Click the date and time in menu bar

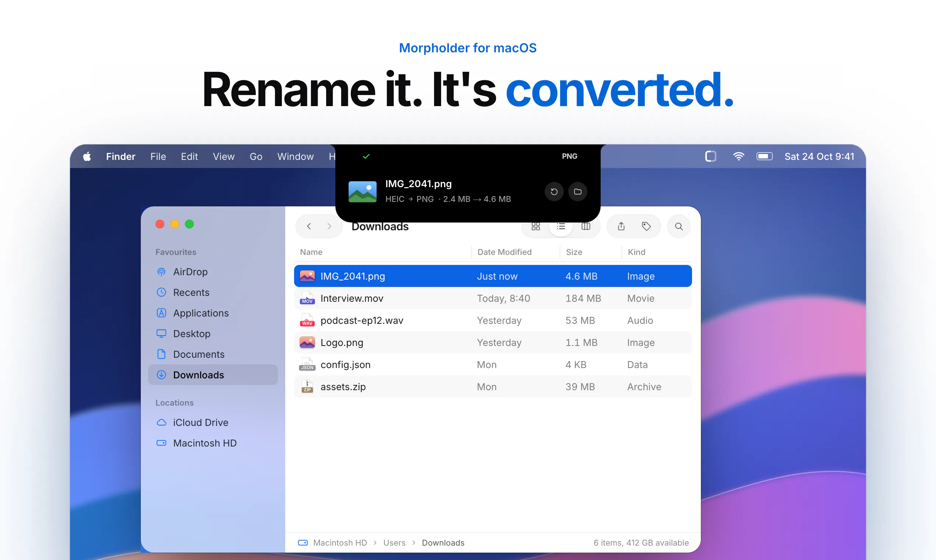[x=819, y=157]
